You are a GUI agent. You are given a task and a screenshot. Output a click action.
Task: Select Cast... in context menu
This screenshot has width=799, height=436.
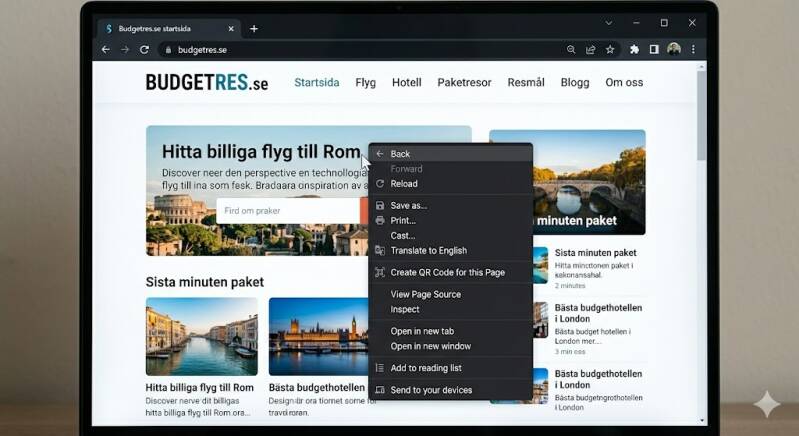(450, 236)
